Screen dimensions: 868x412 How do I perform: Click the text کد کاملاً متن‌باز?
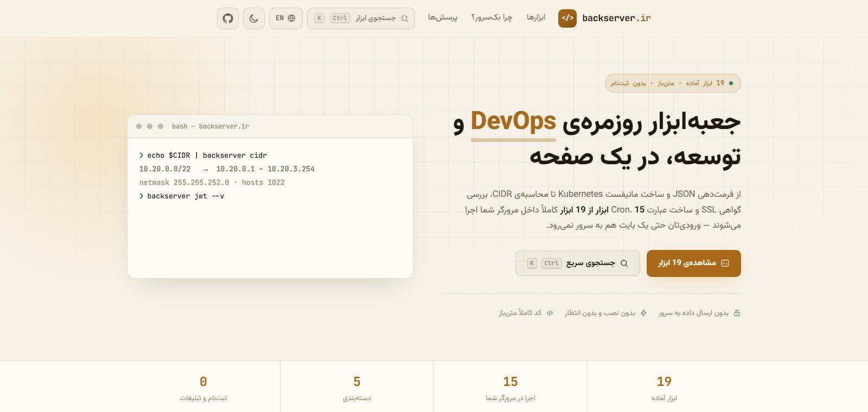(520, 313)
